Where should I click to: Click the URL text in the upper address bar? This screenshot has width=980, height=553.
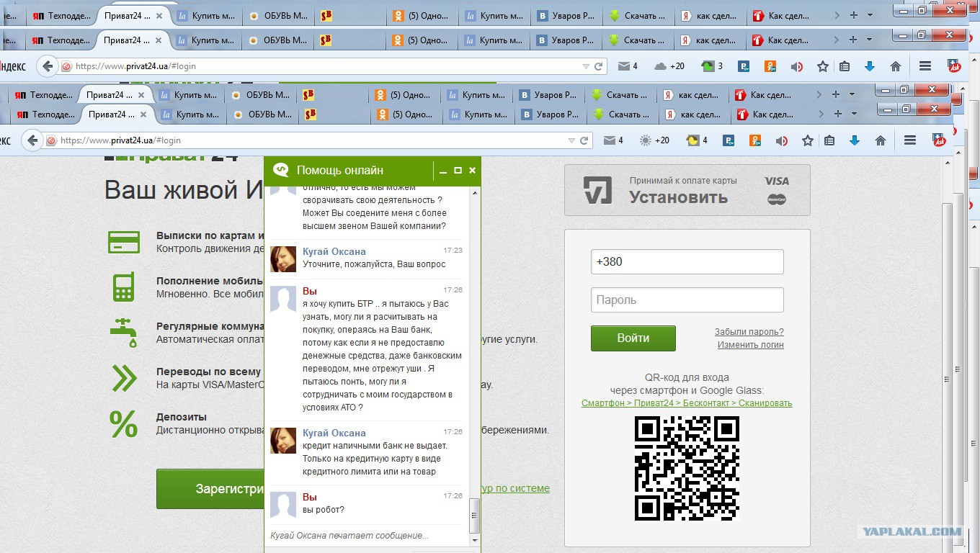[135, 66]
